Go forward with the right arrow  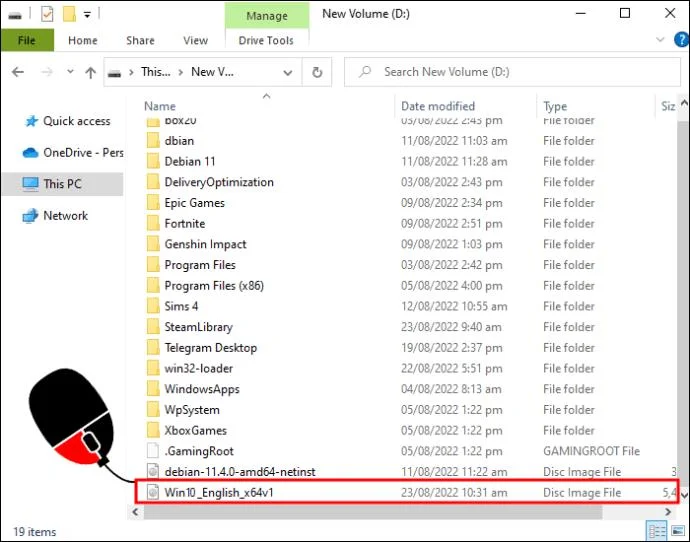pyautogui.click(x=47, y=72)
